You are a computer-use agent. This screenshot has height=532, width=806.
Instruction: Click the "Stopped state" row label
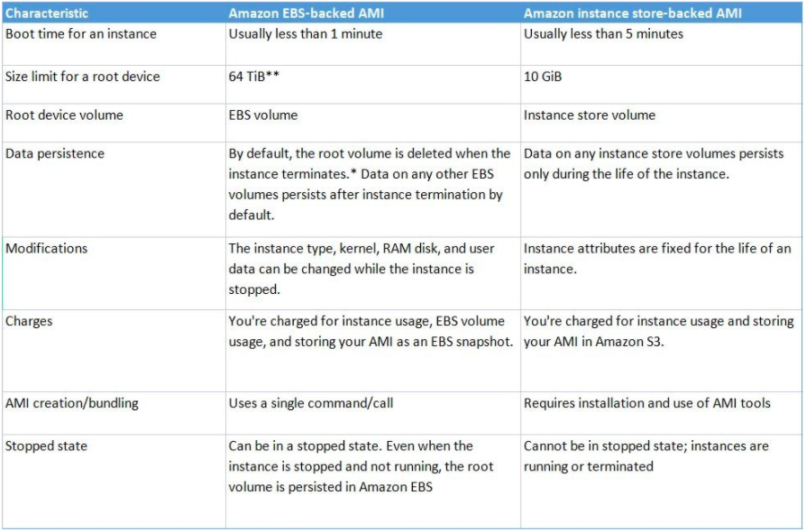point(47,446)
